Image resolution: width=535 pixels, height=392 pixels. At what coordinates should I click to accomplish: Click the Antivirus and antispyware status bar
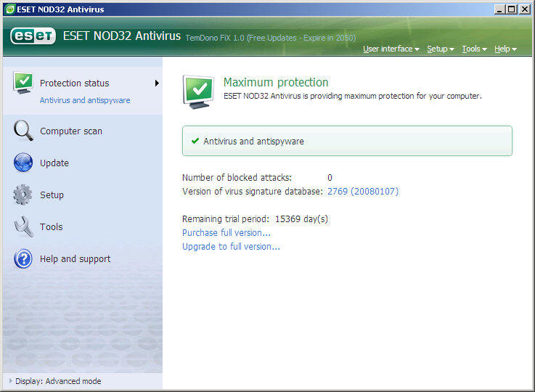pyautogui.click(x=347, y=141)
